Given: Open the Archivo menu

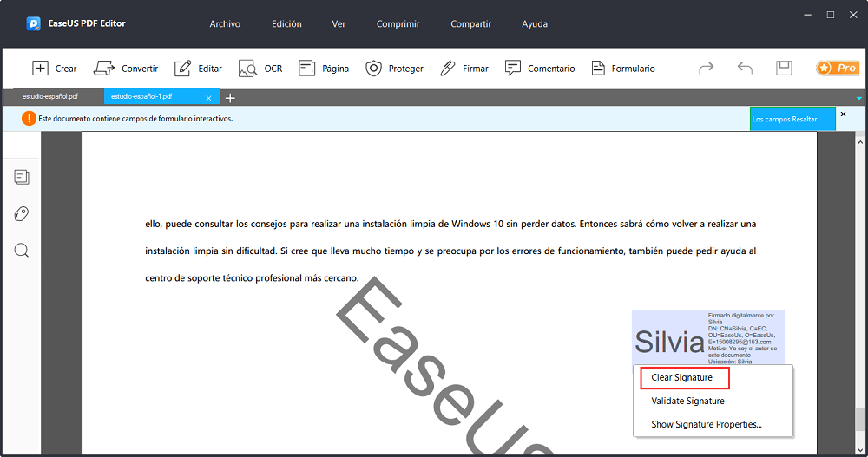Looking at the screenshot, I should pyautogui.click(x=225, y=23).
